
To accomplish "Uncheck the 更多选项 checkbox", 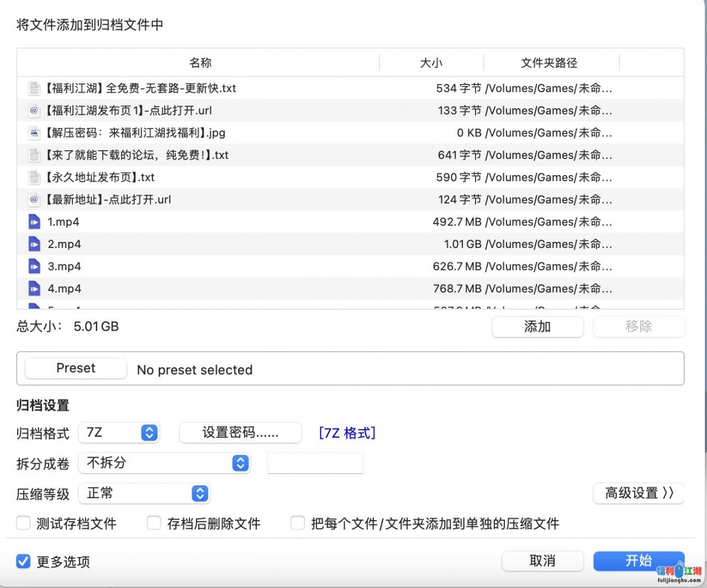I will pyautogui.click(x=23, y=561).
